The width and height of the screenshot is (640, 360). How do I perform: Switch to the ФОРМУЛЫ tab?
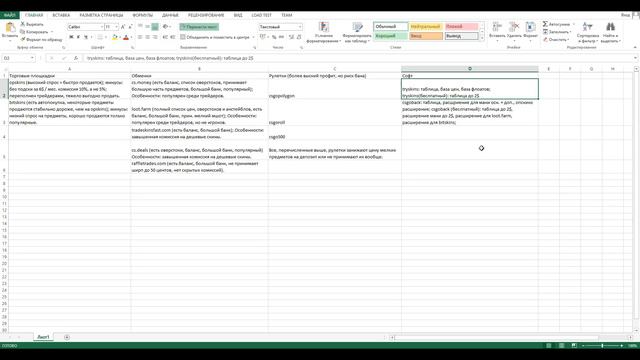tap(142, 15)
